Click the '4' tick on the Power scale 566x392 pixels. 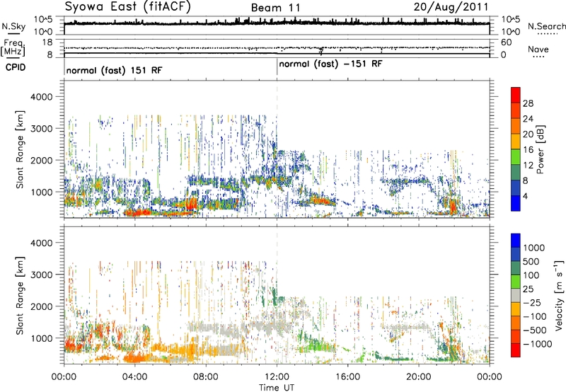pos(525,196)
